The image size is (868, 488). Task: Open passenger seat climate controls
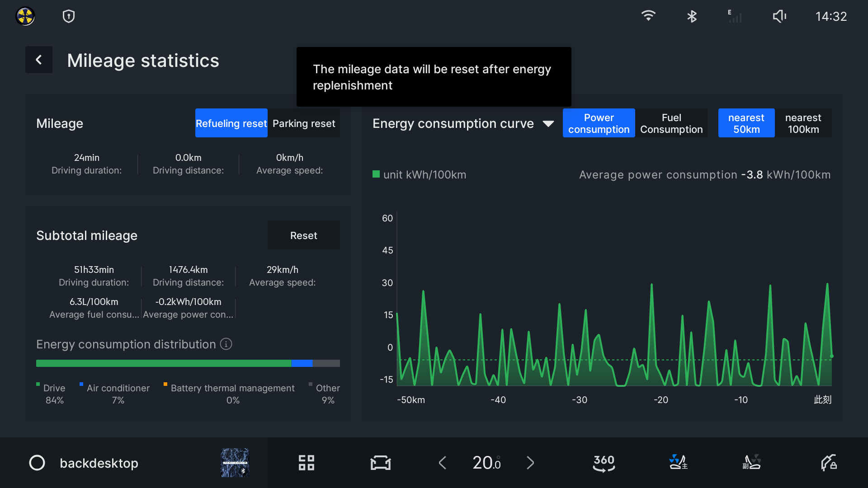[x=752, y=463]
